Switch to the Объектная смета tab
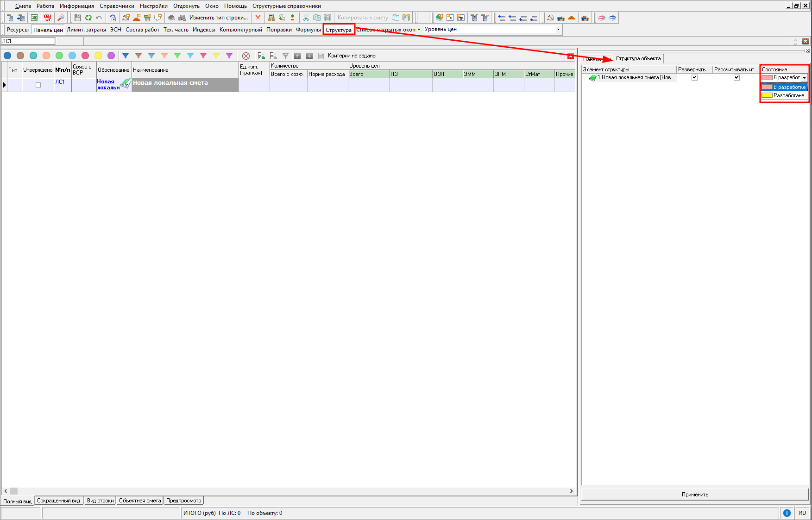812x520 pixels. pos(139,501)
